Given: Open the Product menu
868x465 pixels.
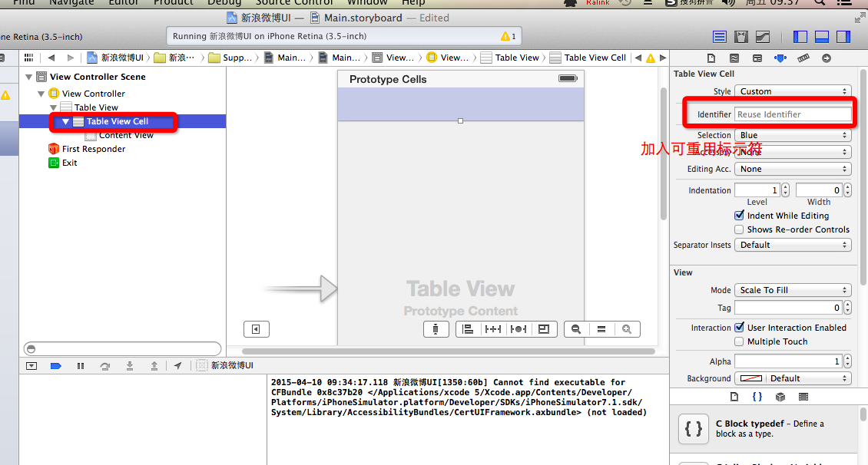Looking at the screenshot, I should pos(174,2).
